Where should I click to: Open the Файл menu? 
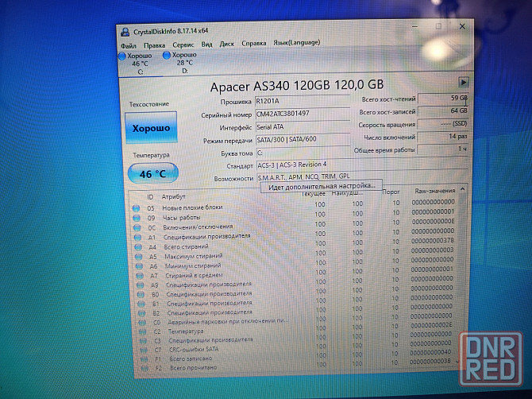129,45
